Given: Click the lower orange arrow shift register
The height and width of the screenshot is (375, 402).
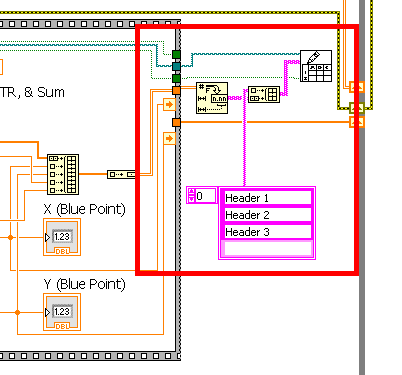Looking at the screenshot, I should 169,138.
